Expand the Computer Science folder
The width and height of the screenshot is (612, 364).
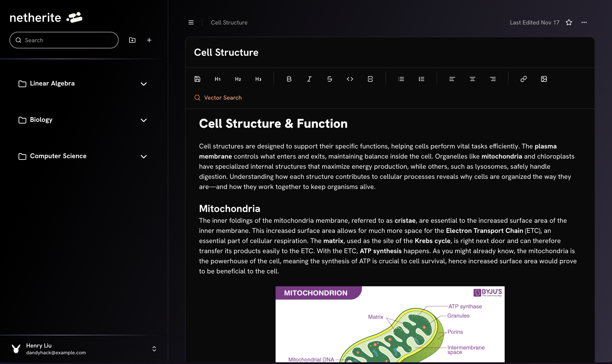point(144,156)
